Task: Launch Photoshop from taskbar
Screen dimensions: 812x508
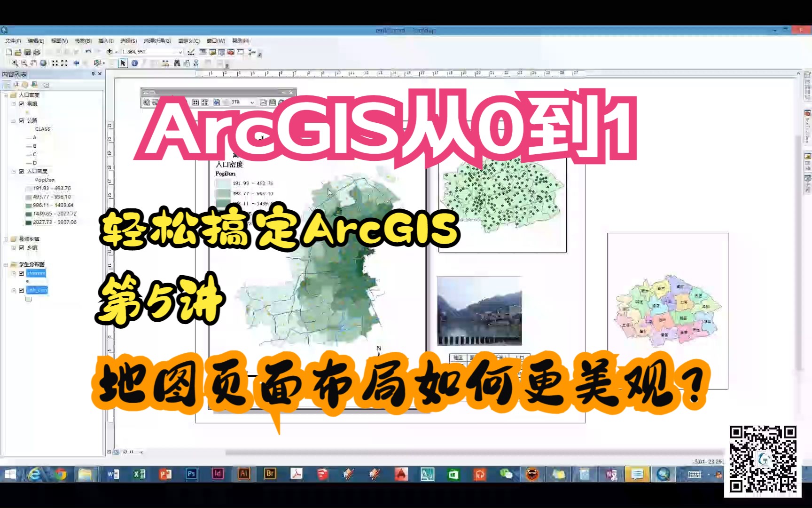Action: coord(191,474)
